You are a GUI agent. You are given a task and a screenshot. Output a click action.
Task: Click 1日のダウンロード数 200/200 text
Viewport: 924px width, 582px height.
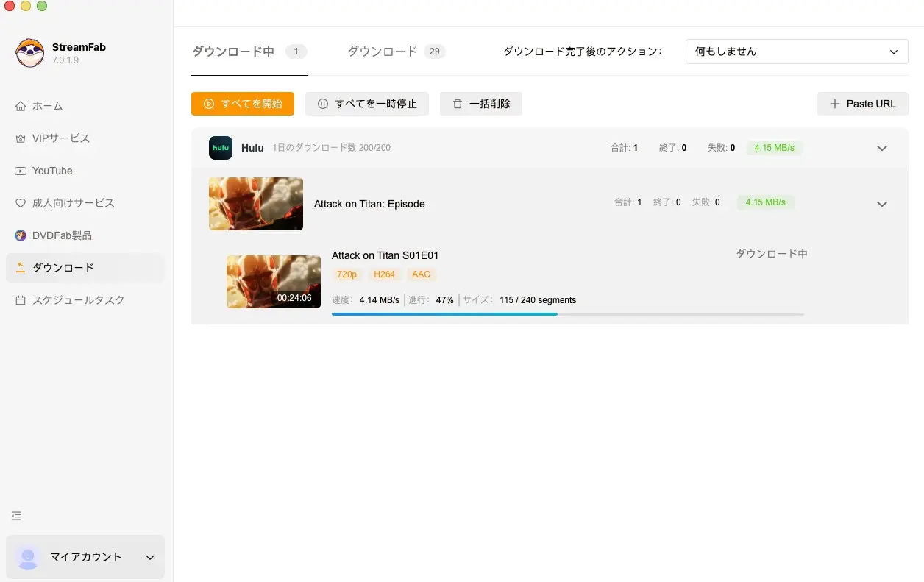331,148
